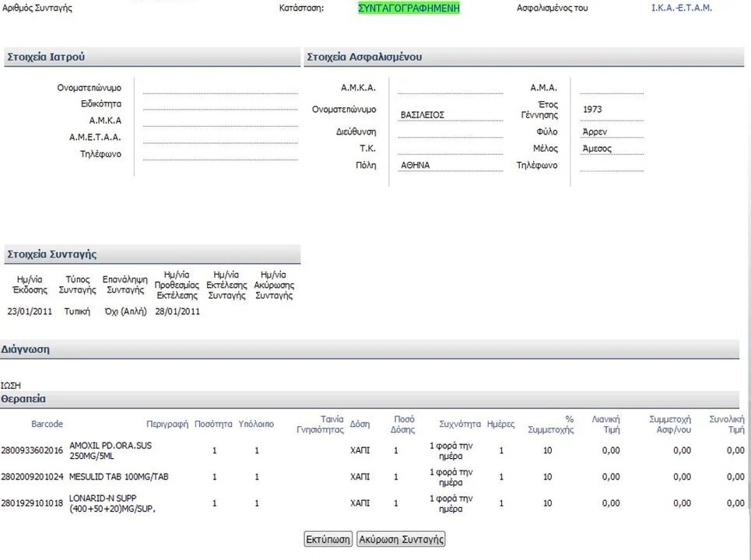The height and width of the screenshot is (560, 751).
Task: Select barcode 2800933602016
Action: [x=32, y=450]
